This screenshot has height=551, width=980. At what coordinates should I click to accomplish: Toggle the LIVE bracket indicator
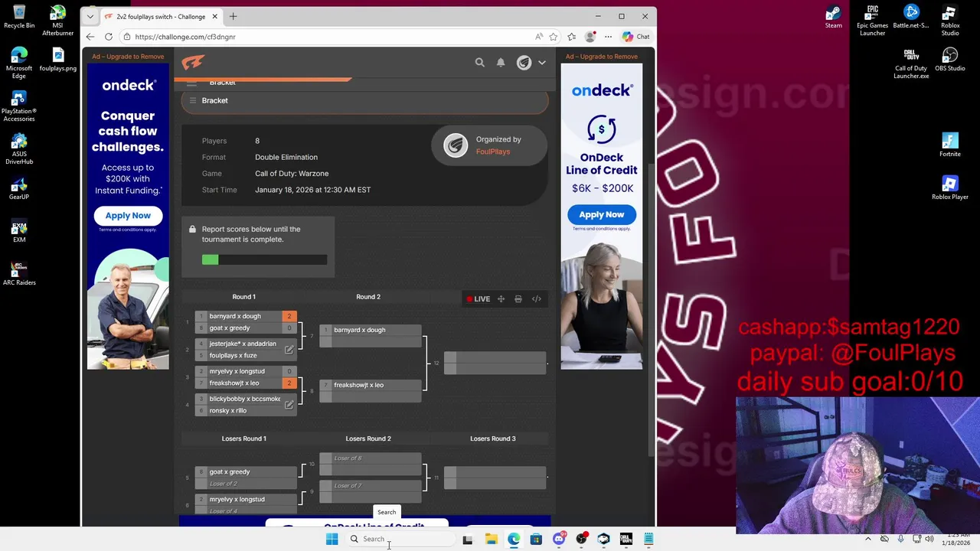pos(479,299)
